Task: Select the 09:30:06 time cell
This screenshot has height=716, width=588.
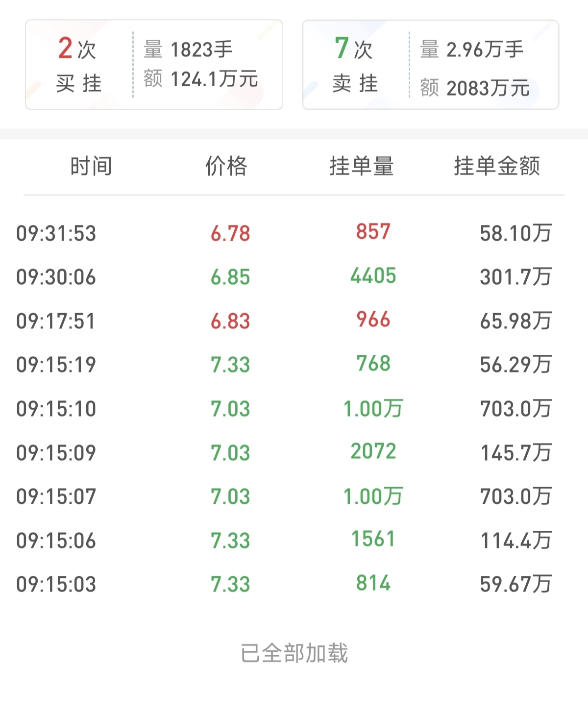Action: point(56,277)
